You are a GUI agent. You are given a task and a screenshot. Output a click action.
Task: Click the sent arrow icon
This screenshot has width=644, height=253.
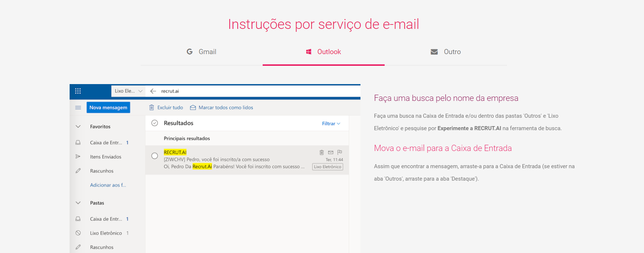click(x=78, y=156)
